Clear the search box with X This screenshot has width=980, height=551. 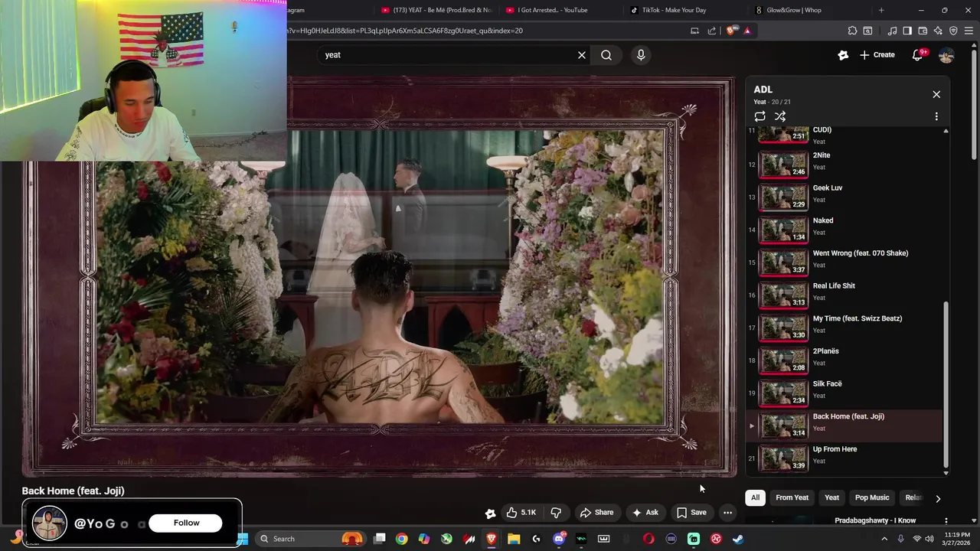pos(582,55)
